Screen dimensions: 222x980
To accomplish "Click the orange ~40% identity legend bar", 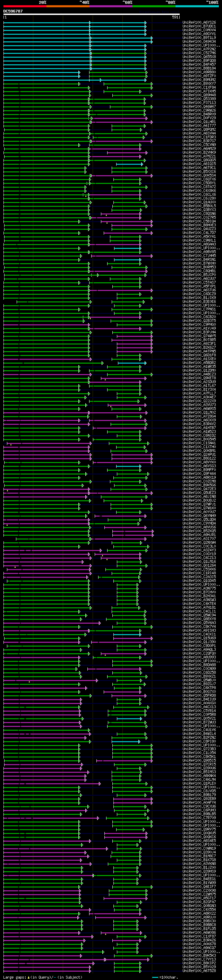I will (68, 6).
